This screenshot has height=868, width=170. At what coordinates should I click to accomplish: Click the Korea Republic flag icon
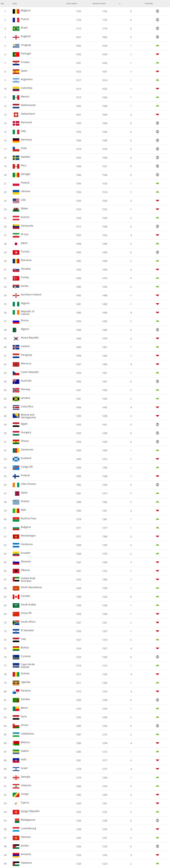click(16, 338)
